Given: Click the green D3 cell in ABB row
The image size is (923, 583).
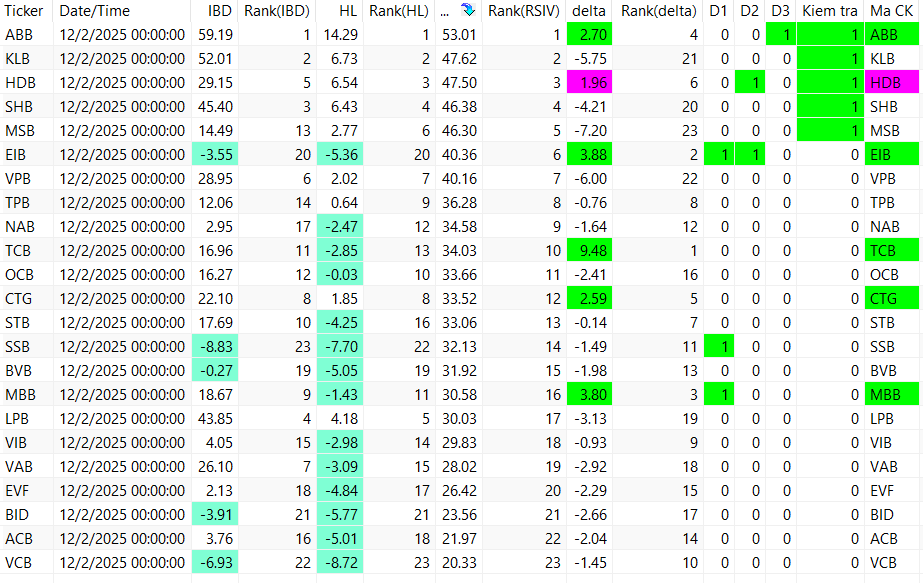Looking at the screenshot, I should tap(781, 35).
